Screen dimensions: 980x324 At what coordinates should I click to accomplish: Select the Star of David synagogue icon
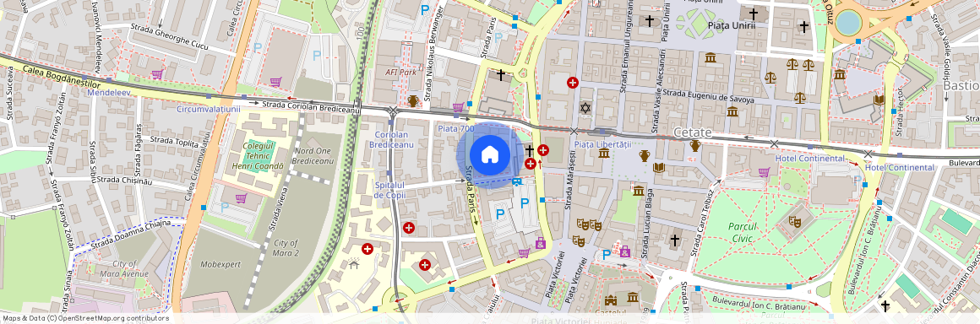(x=585, y=108)
